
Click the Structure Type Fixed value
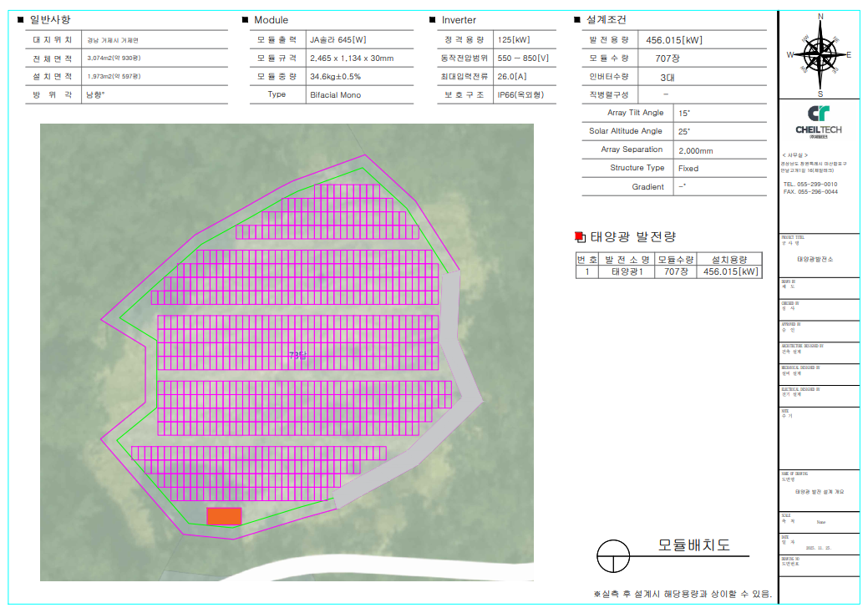coord(688,168)
